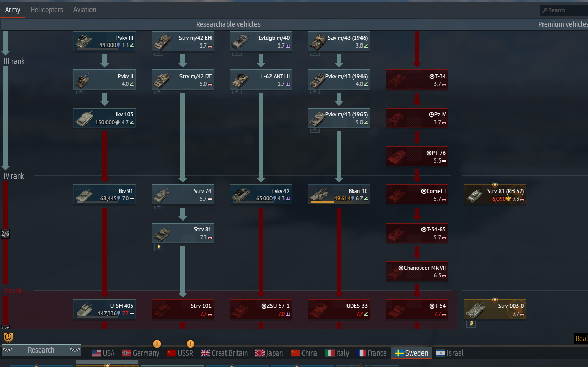
Task: Select the Israel nation tab
Action: click(x=450, y=353)
